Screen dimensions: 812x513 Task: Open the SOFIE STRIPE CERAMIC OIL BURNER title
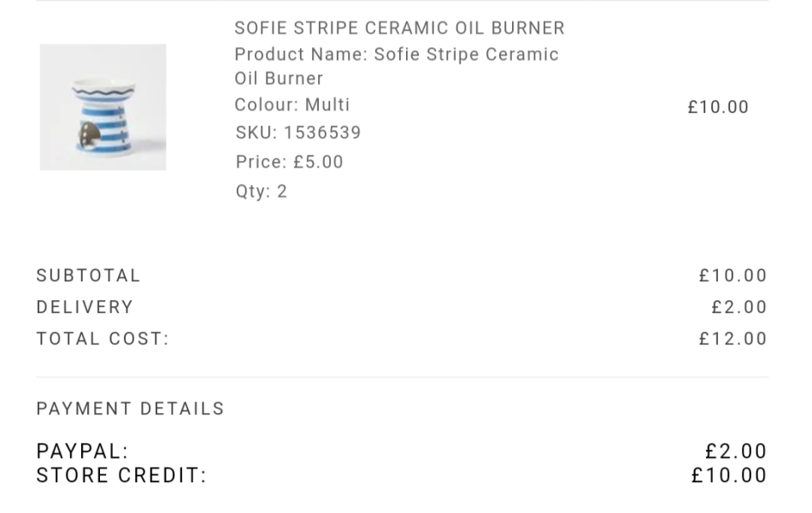(399, 28)
